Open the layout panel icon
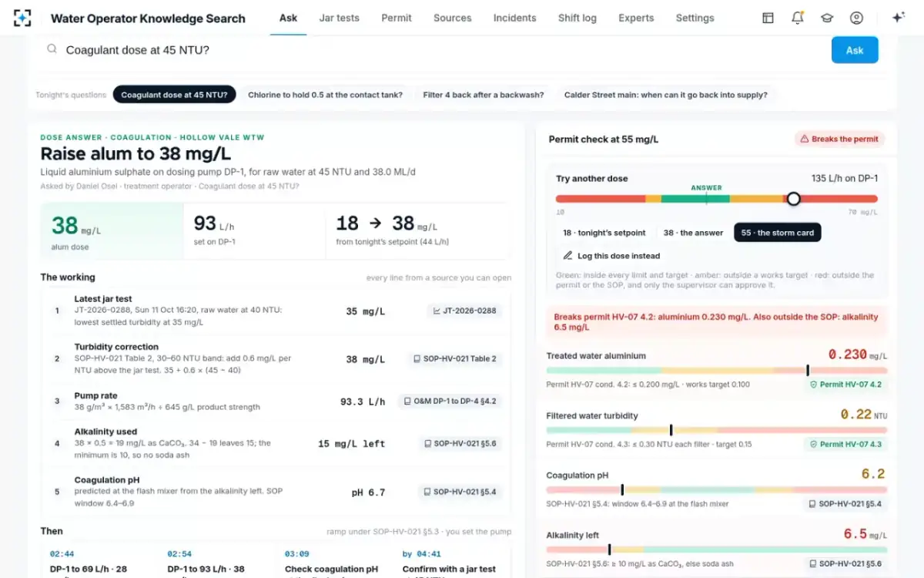Image resolution: width=924 pixels, height=578 pixels. pos(768,18)
